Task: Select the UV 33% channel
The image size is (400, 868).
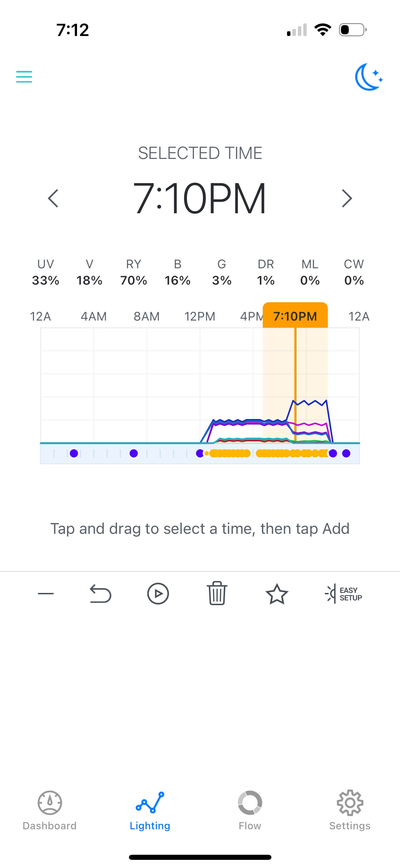Action: point(45,272)
